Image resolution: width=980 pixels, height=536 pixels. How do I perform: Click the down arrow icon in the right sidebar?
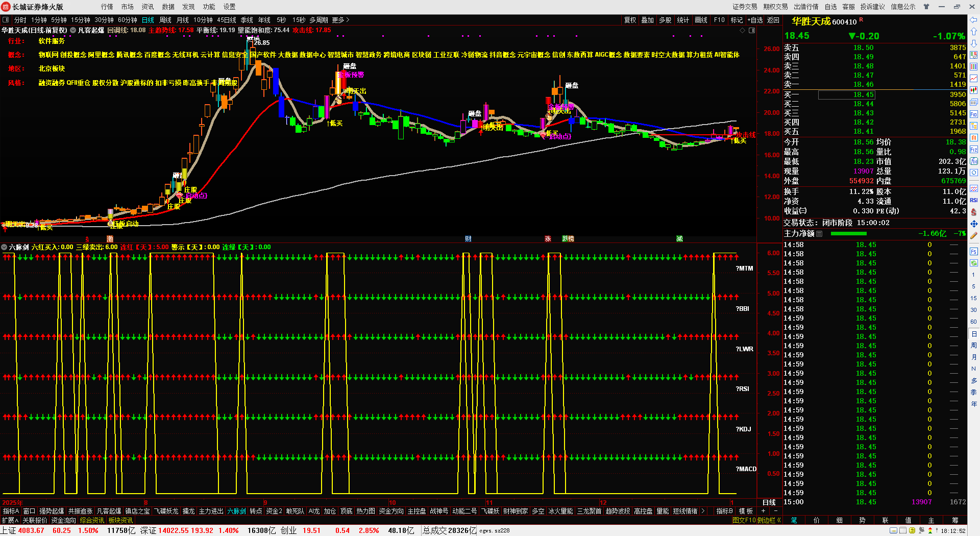(x=974, y=43)
